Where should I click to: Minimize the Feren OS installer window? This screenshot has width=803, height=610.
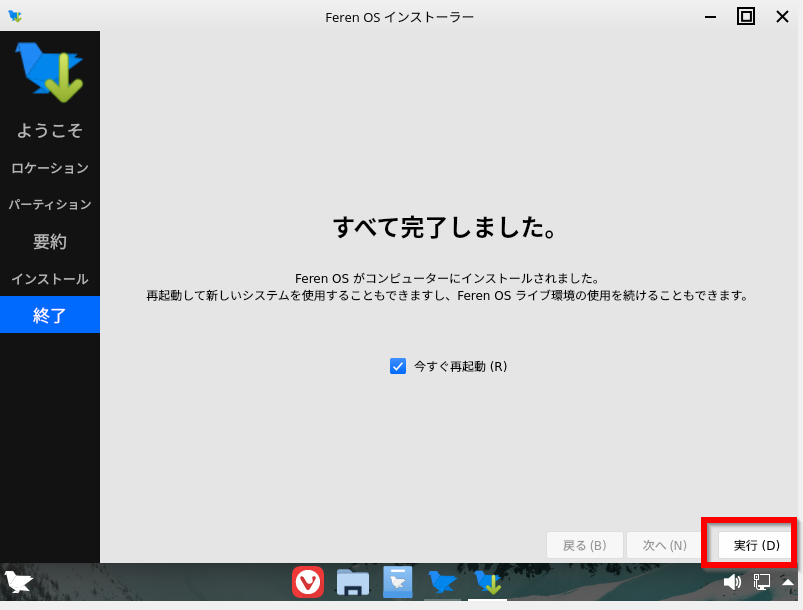coord(710,17)
